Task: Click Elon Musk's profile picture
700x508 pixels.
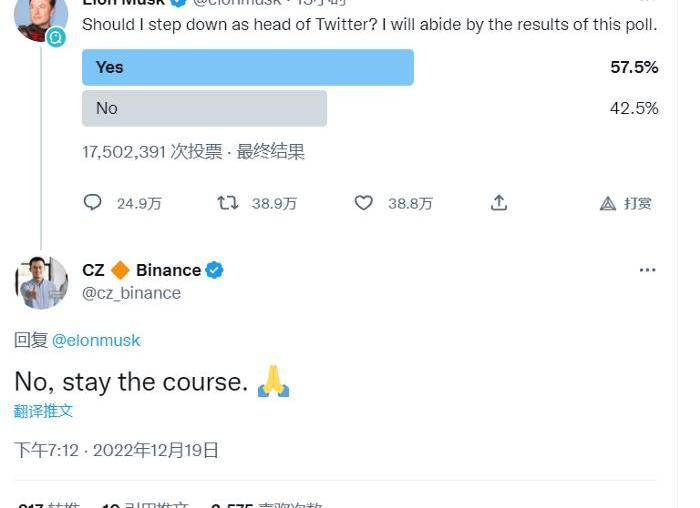Action: click(x=40, y=14)
